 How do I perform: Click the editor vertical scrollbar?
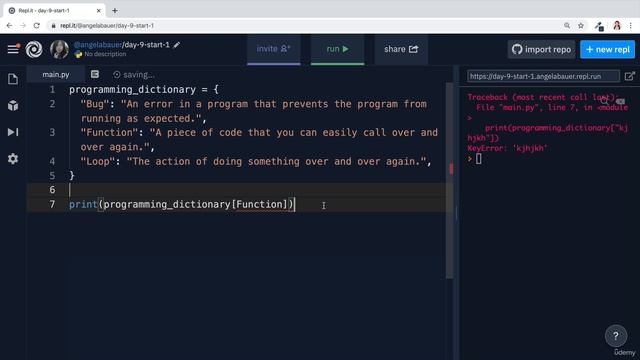[449, 181]
